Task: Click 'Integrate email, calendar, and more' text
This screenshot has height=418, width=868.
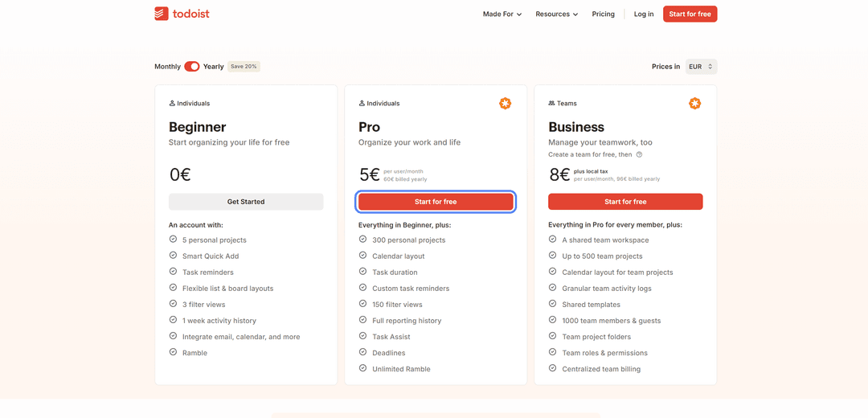Action: pyautogui.click(x=241, y=337)
